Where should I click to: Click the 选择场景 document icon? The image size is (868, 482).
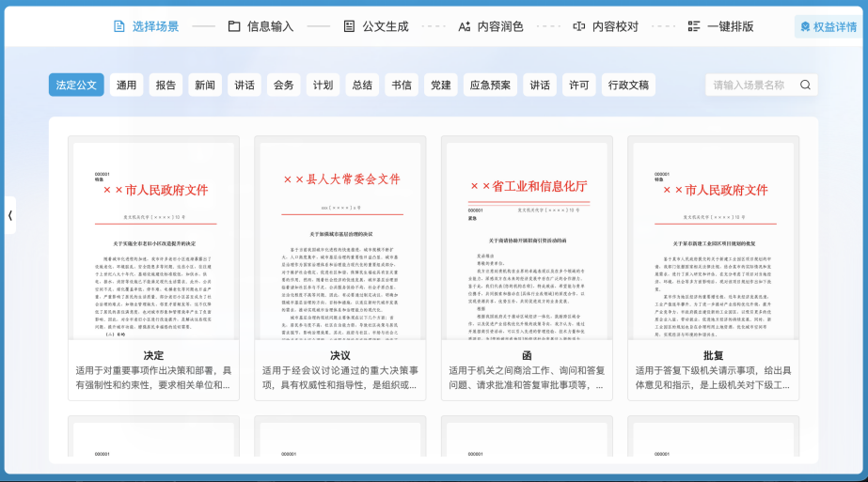click(x=119, y=26)
